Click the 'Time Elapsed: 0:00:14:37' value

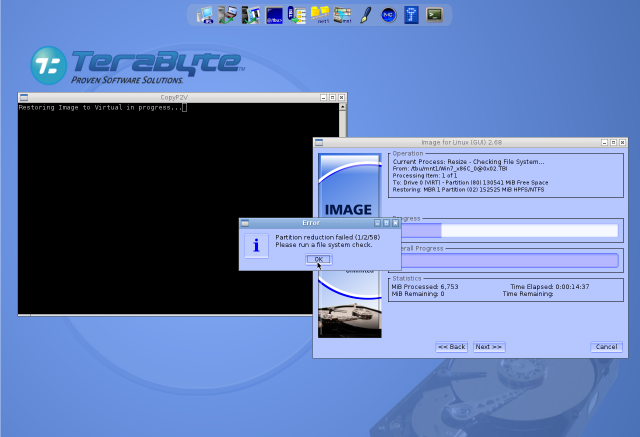[x=550, y=287]
